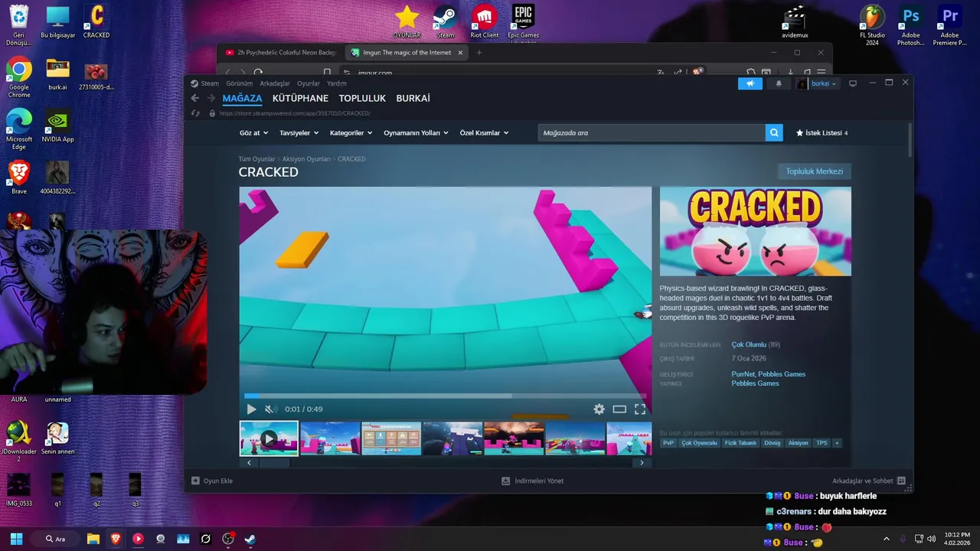This screenshot has width=980, height=551.
Task: Toggle theater mode in the video player
Action: click(619, 409)
